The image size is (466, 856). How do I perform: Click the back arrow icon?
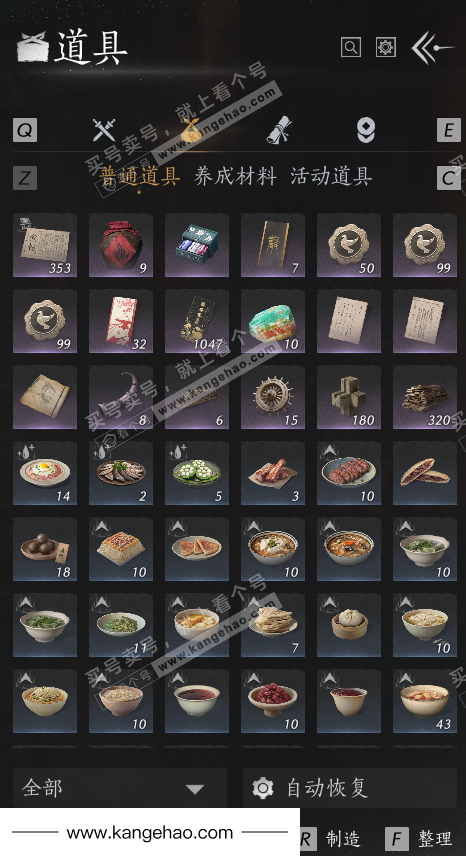432,47
